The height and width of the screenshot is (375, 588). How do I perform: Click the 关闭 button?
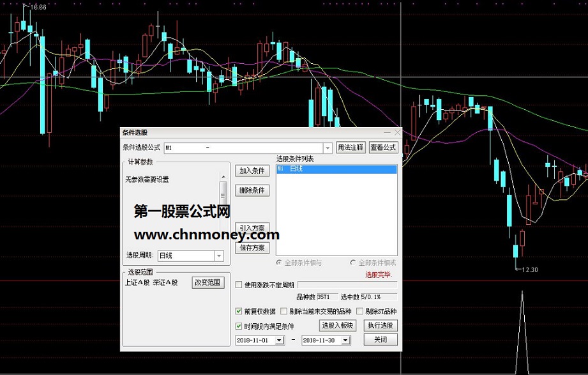coord(381,340)
